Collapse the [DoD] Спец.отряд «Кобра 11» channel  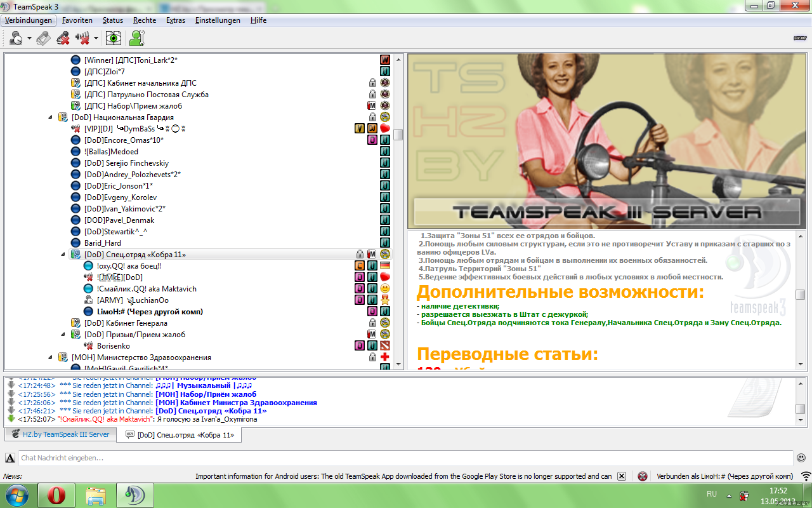pos(63,255)
